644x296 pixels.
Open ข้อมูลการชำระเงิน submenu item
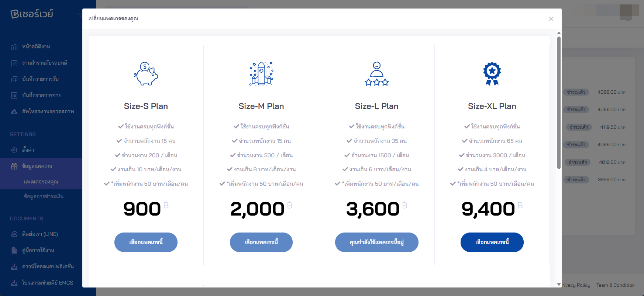point(44,196)
